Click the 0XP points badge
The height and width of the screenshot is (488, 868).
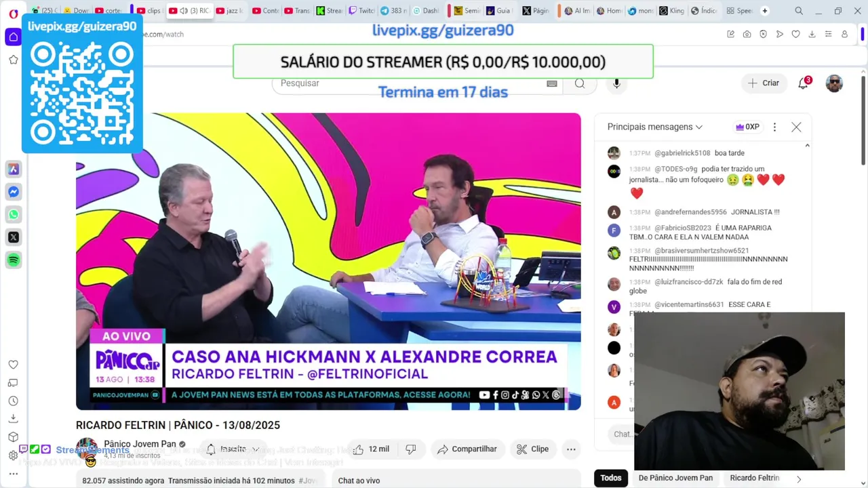pyautogui.click(x=747, y=127)
